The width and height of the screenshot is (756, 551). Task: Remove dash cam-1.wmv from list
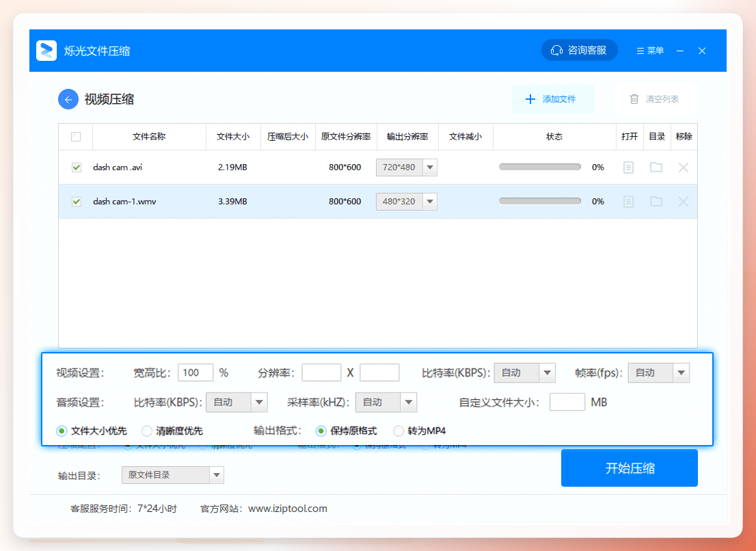(683, 202)
